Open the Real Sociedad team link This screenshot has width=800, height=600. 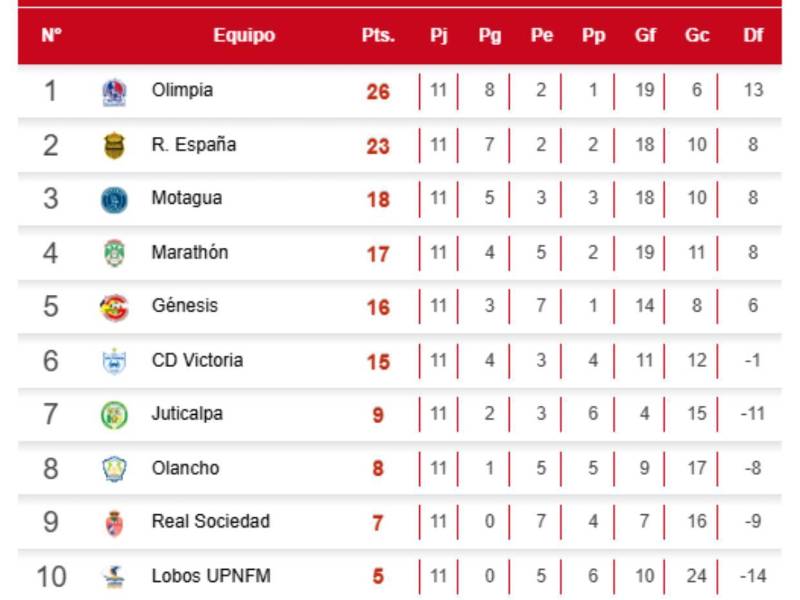tap(210, 521)
